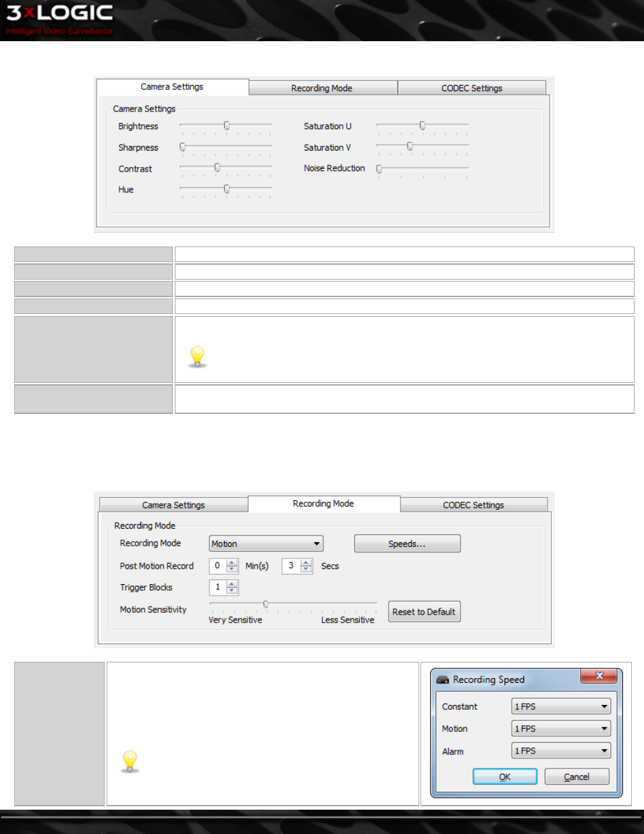
Task: Click the Saturation V slider handle
Action: 410,146
